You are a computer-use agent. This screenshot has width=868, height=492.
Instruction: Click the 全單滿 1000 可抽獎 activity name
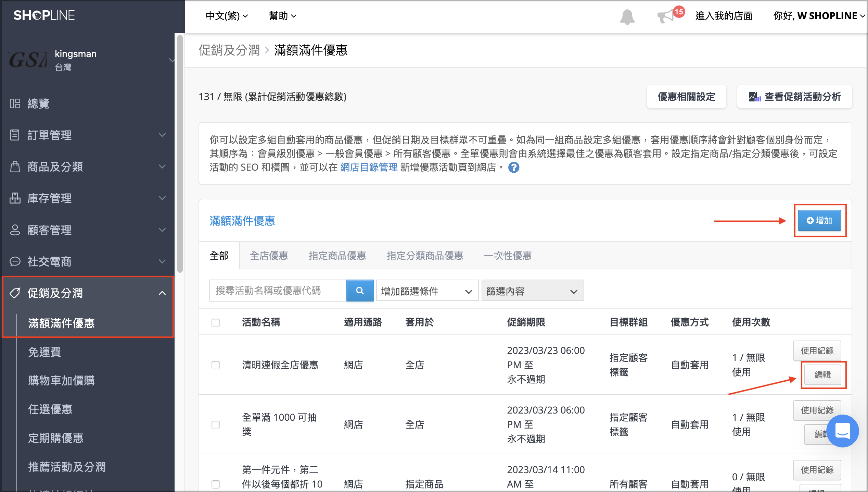(x=279, y=425)
